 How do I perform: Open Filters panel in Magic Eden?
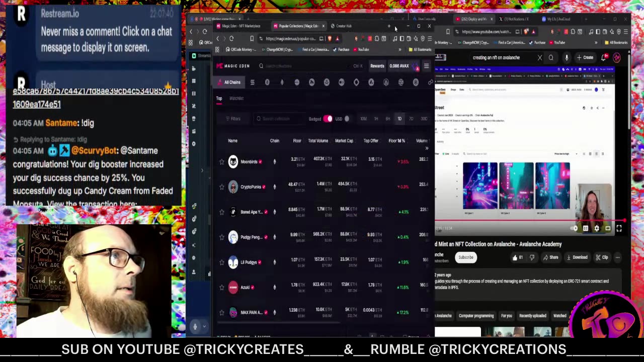pyautogui.click(x=233, y=119)
